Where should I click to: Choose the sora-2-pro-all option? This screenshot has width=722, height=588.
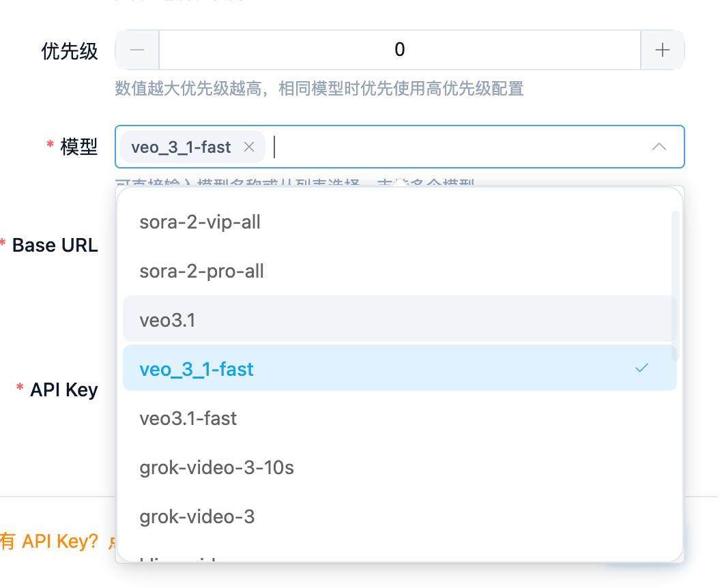point(201,271)
